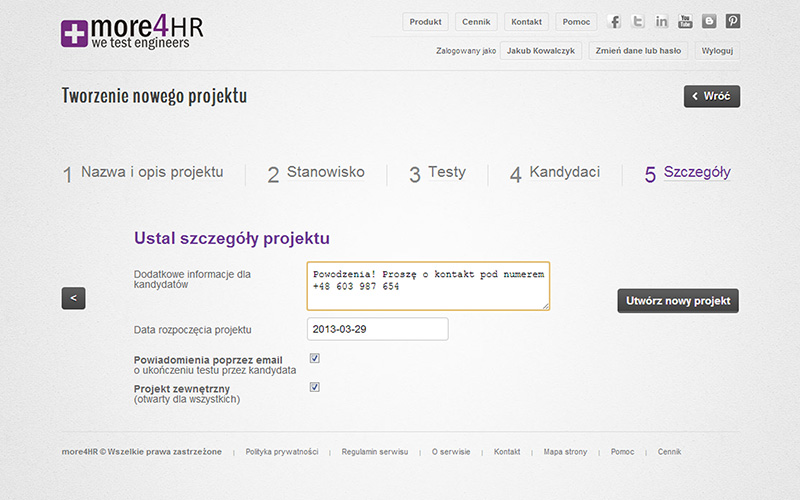
Task: Toggle email notifications checkbox
Action: pyautogui.click(x=315, y=358)
